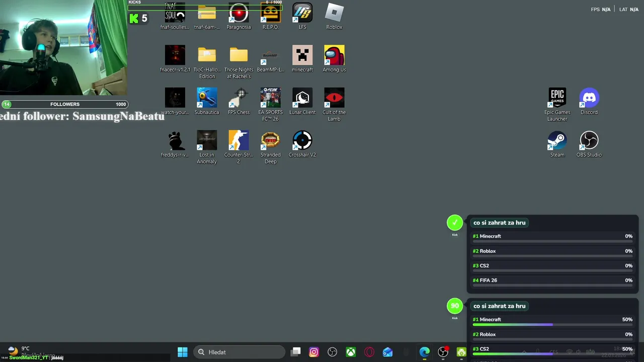Open the blue mail app in taskbar
Screen dimensions: 644x362
click(x=387, y=352)
